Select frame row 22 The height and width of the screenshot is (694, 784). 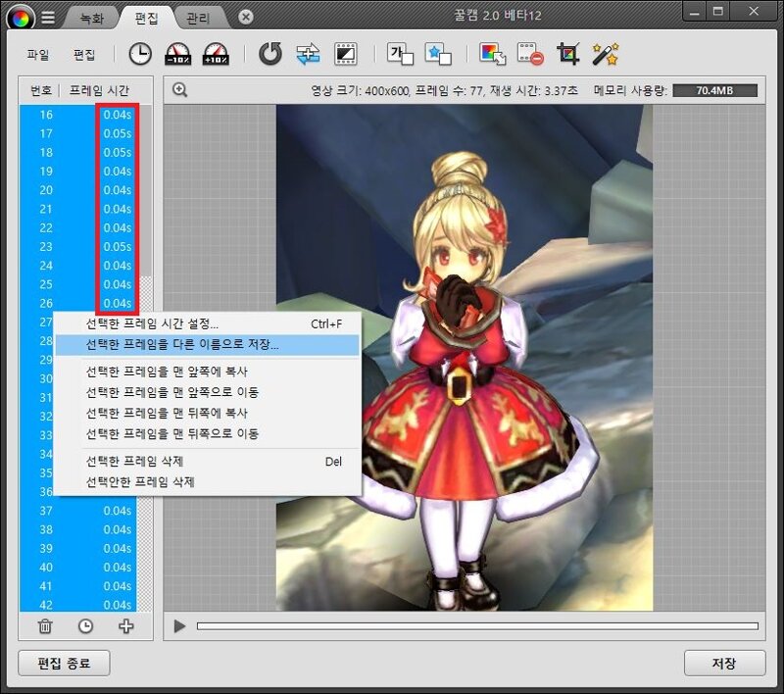tap(78, 228)
